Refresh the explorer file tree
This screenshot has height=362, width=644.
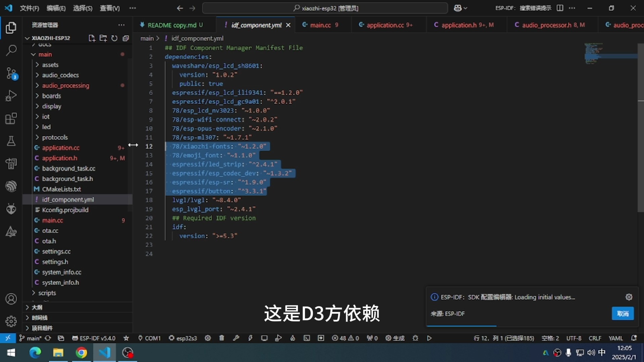point(114,38)
